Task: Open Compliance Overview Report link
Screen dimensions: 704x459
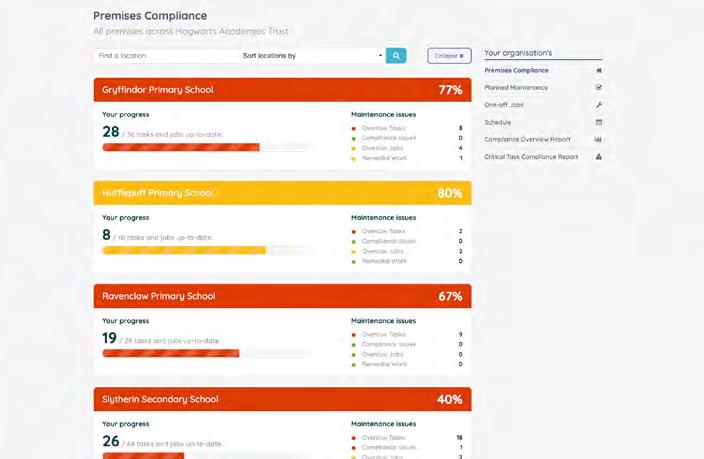Action: tap(527, 139)
